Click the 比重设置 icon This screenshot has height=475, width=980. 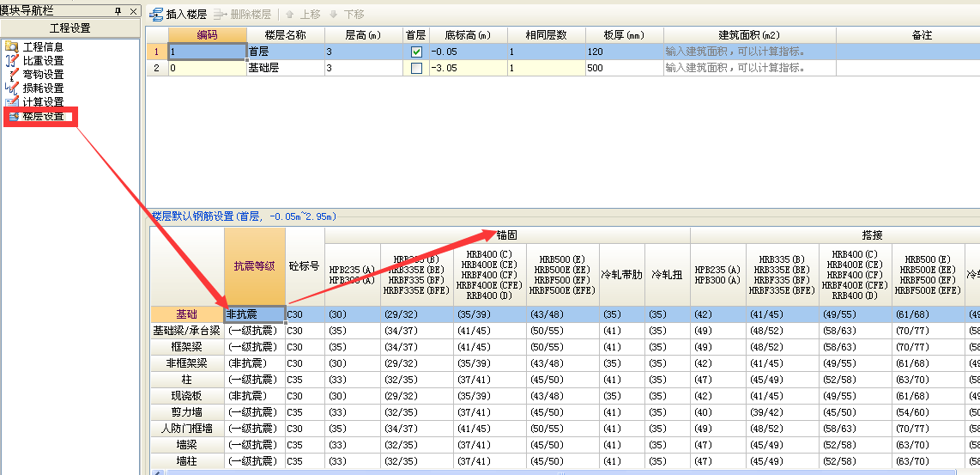click(x=12, y=60)
